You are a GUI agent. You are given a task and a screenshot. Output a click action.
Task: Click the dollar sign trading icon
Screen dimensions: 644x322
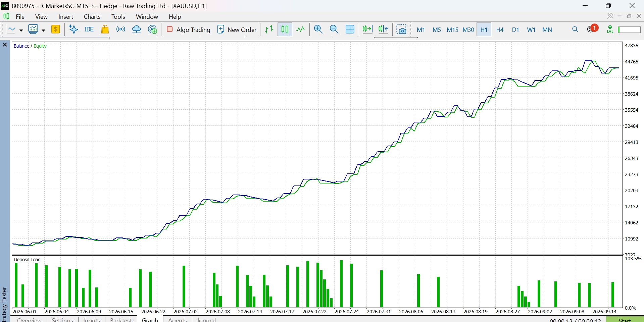pyautogui.click(x=56, y=30)
